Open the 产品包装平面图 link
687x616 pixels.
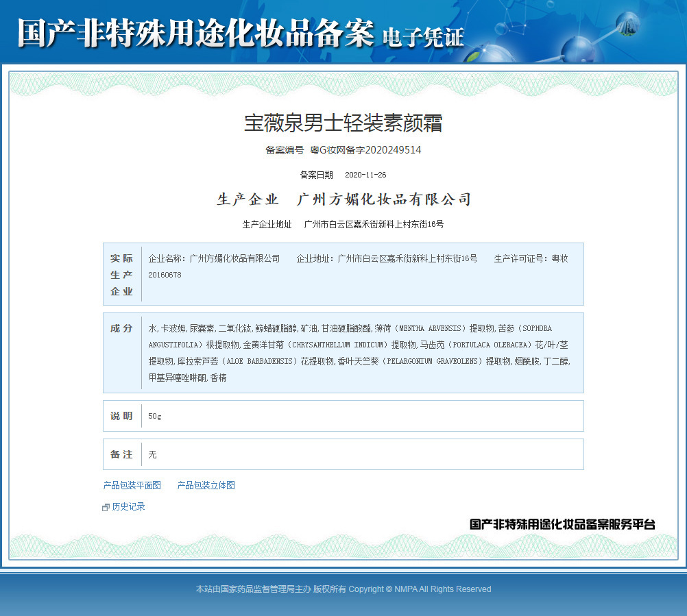point(132,485)
